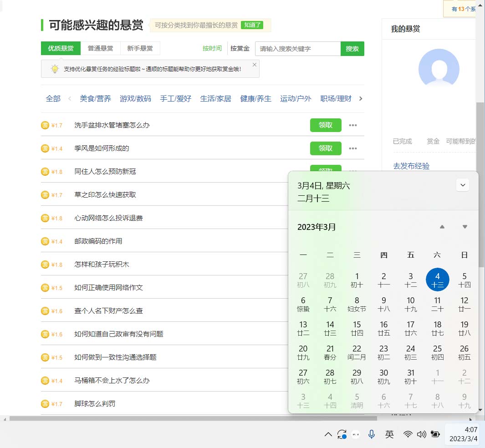Viewport: 485px width, 448px height.
Task: Collapse the calendar flyout with its chevron
Action: point(463,185)
